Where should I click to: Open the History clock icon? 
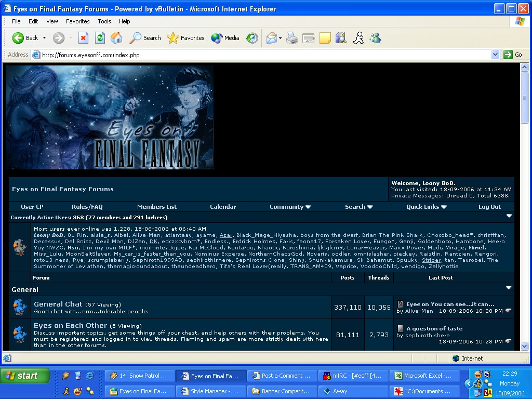[252, 38]
